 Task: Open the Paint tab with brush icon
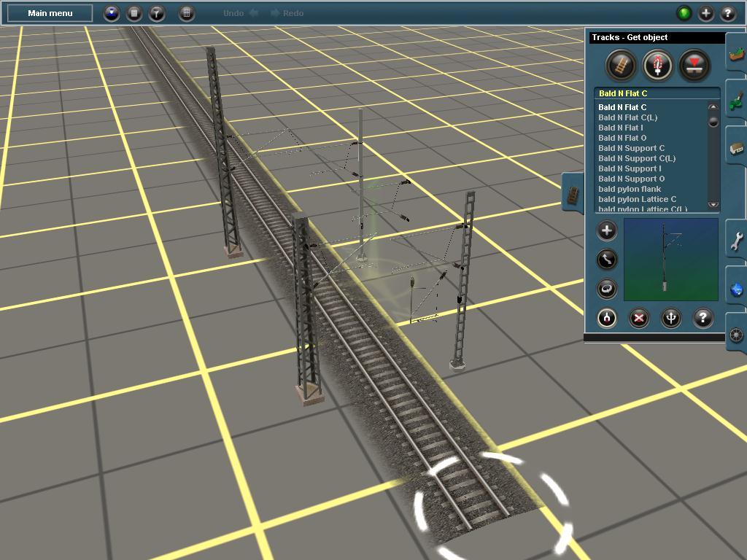click(736, 100)
